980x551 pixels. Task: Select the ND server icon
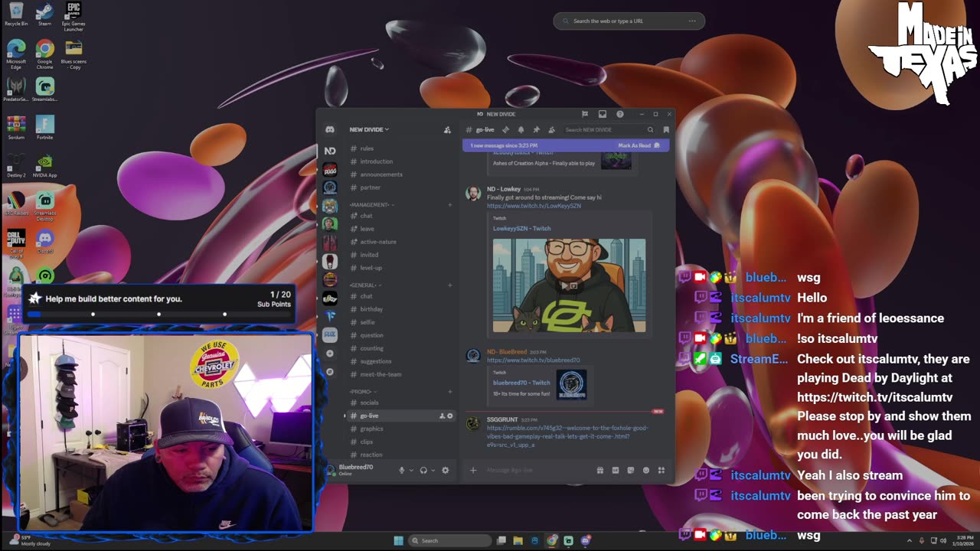tap(330, 151)
